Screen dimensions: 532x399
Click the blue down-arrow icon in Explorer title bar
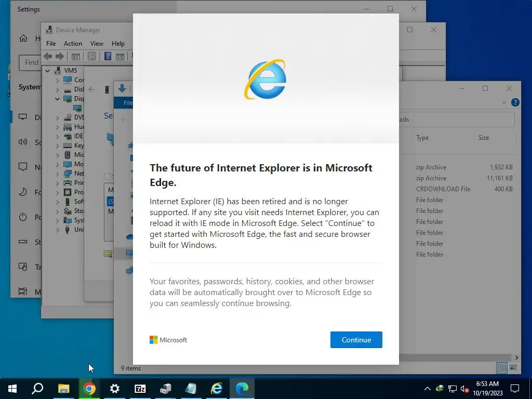pos(122,88)
